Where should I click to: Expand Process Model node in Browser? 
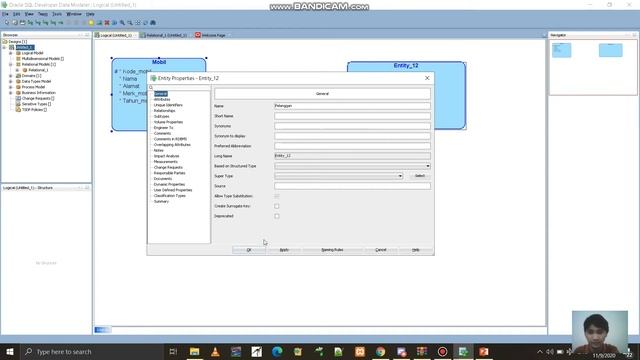(x=11, y=87)
